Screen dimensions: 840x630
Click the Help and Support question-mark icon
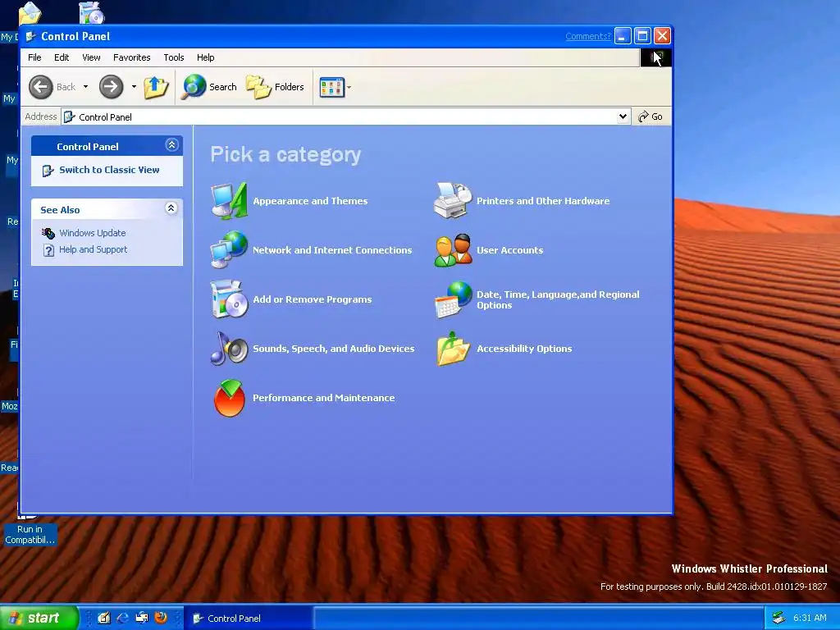tap(48, 250)
